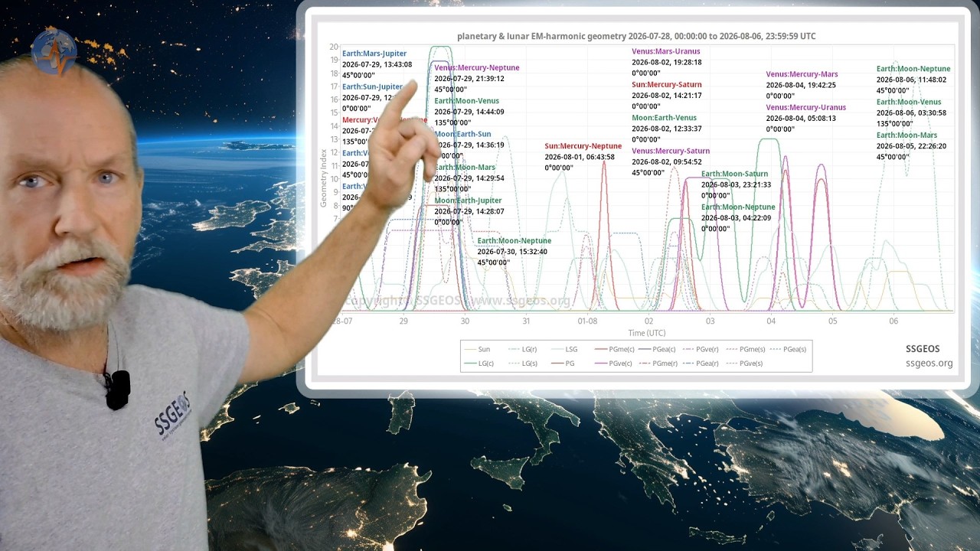Select the Moon:Earth-Sun annotation
The height and width of the screenshot is (551, 980).
tap(463, 134)
